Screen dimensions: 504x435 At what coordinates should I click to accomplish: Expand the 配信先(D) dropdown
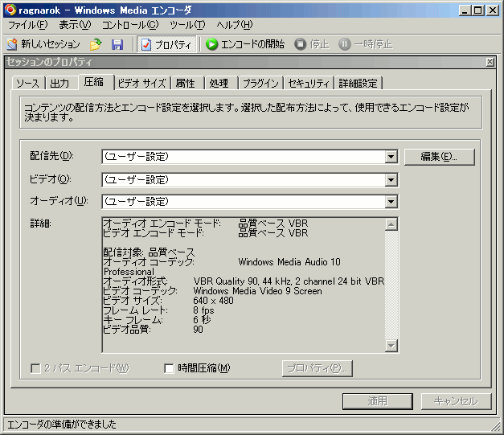click(391, 157)
